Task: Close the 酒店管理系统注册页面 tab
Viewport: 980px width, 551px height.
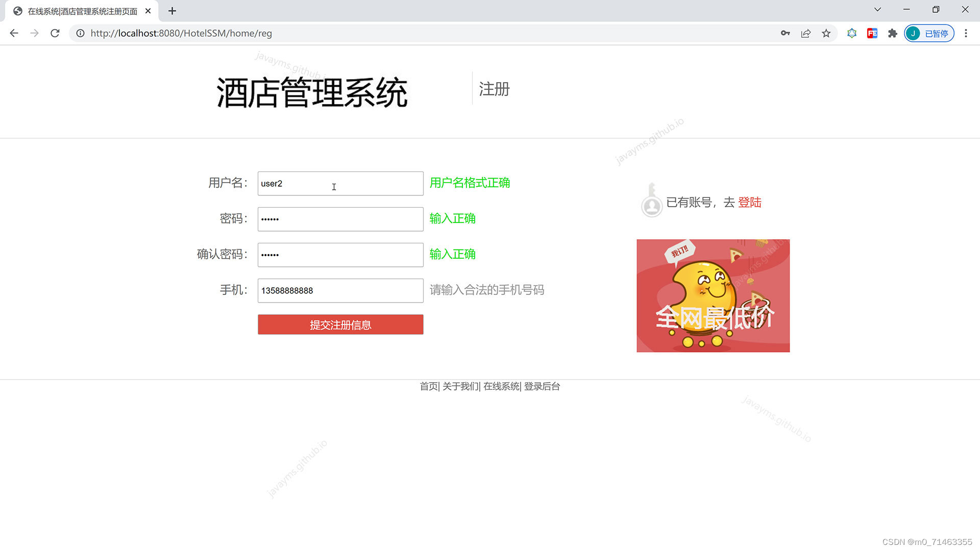Action: click(148, 11)
